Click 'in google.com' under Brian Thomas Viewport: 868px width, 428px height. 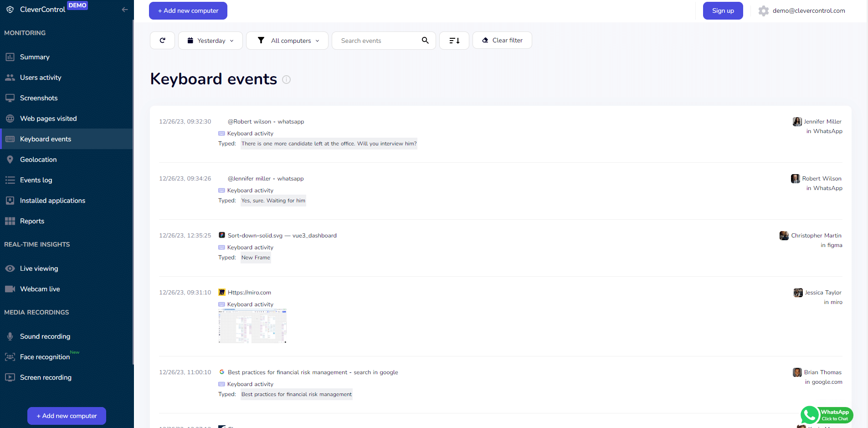click(x=823, y=382)
